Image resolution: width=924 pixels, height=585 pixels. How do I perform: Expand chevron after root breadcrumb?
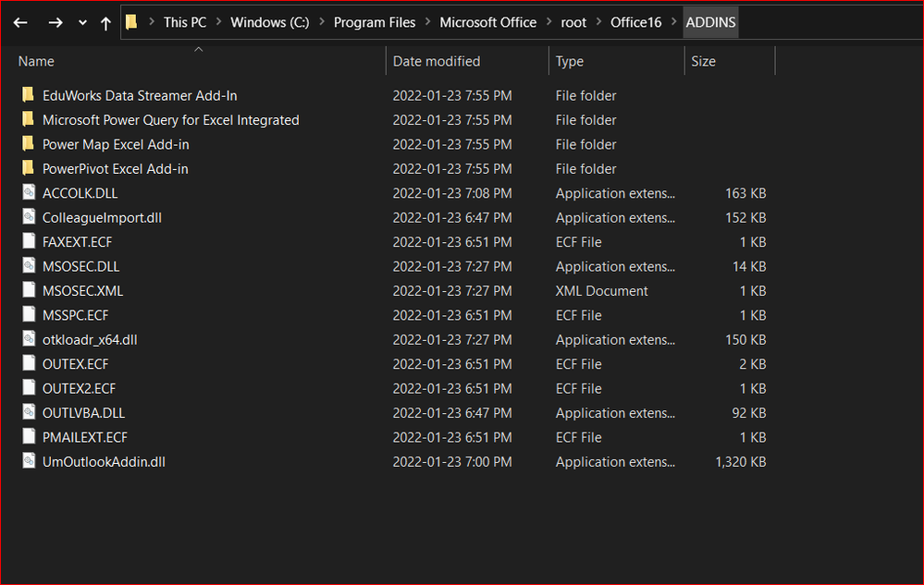click(x=598, y=22)
